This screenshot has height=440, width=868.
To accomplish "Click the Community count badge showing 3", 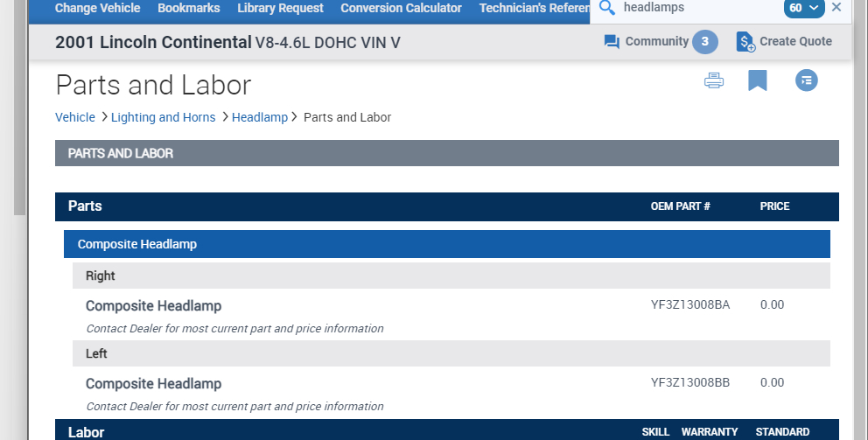I will tap(705, 42).
